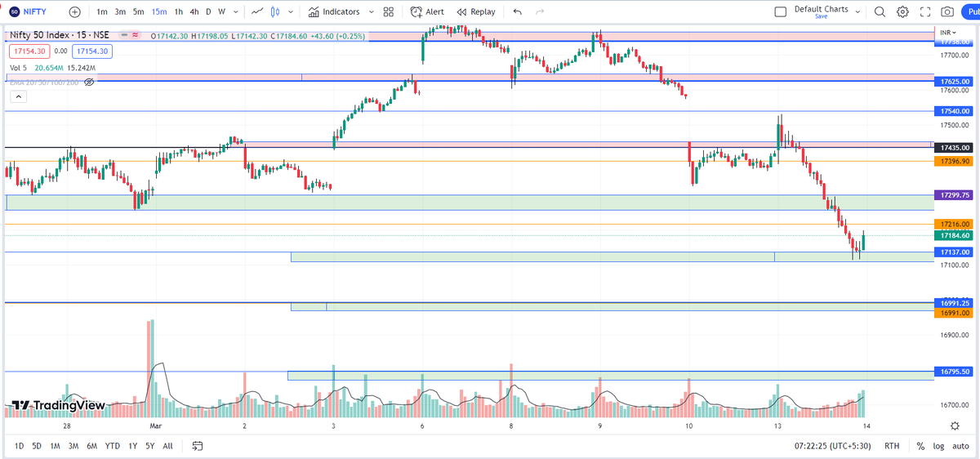980x459 pixels.
Task: Select the 1M date range
Action: click(x=55, y=446)
